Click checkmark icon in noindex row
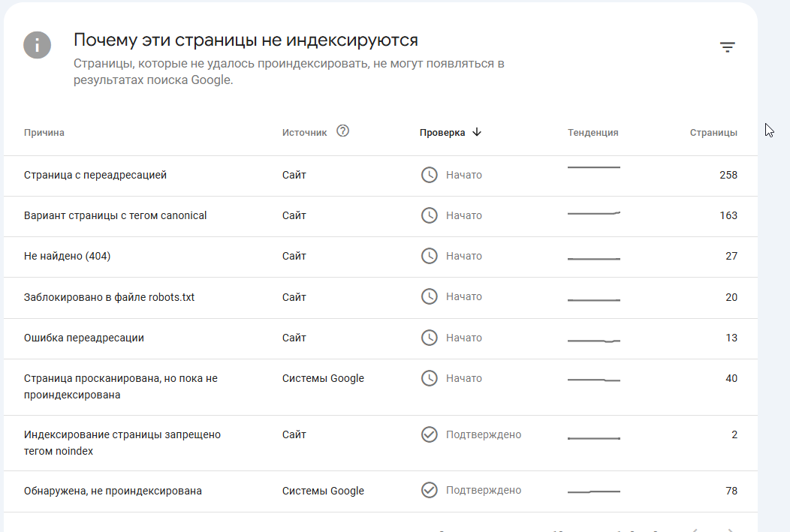Viewport: 790px width, 532px height. pos(430,434)
